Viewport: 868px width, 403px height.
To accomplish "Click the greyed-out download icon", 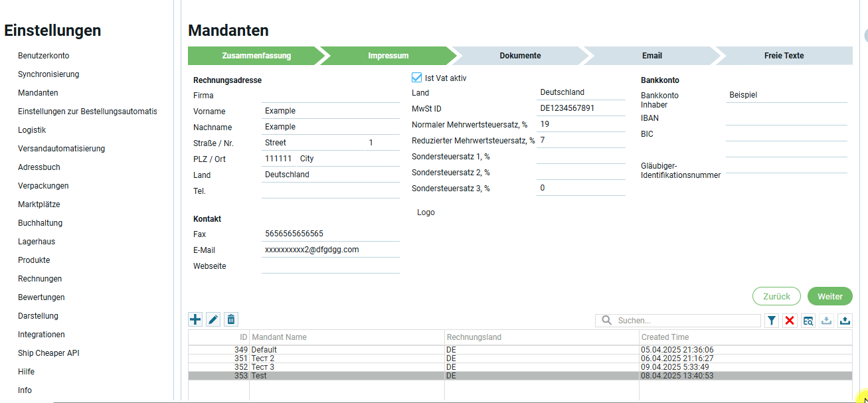I will tap(826, 321).
